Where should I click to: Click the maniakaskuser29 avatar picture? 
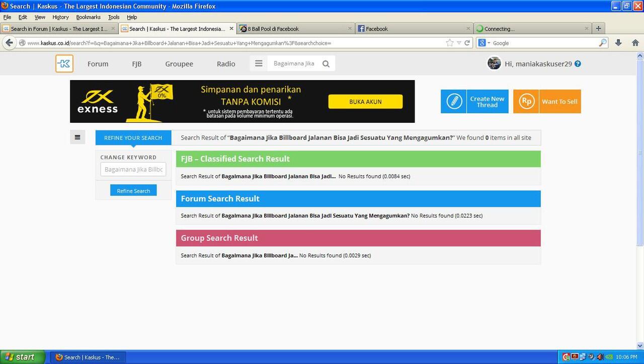pos(494,63)
